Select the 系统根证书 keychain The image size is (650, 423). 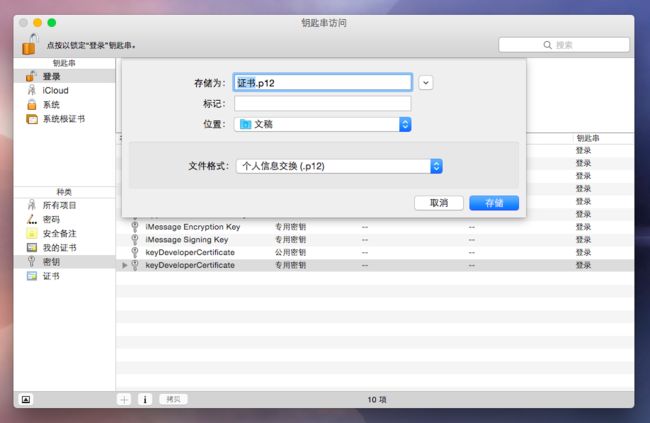tap(64, 119)
